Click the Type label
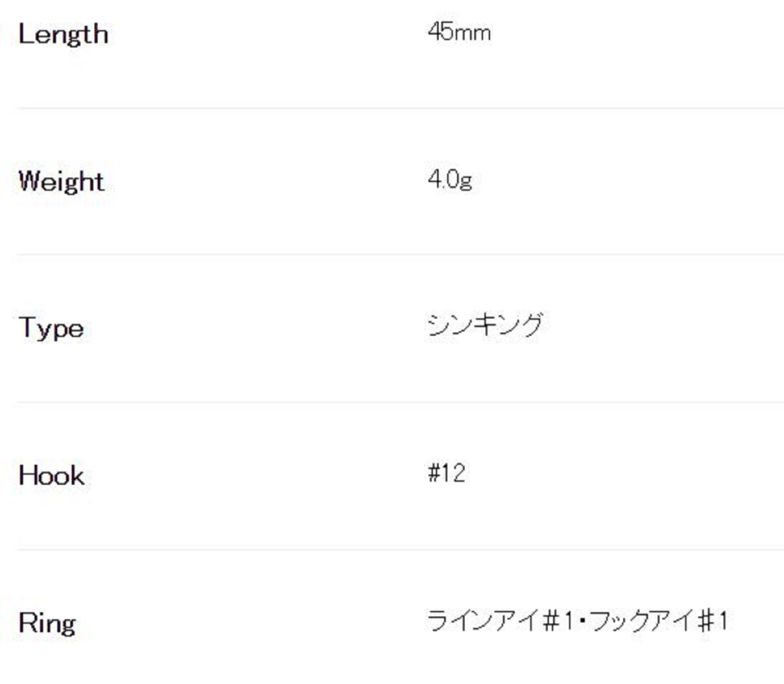 click(51, 328)
